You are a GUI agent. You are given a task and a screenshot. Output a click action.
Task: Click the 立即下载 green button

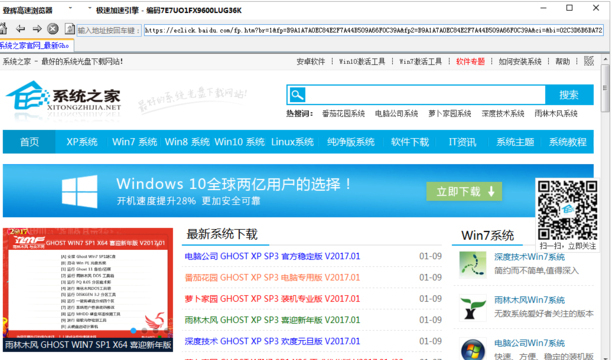464,191
